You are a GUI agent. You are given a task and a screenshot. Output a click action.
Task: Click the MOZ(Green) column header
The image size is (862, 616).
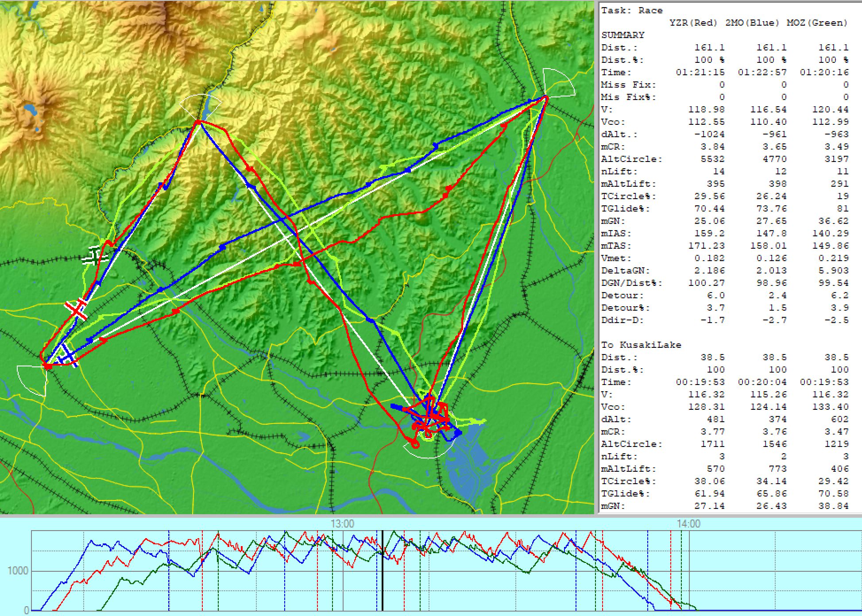coord(817,23)
